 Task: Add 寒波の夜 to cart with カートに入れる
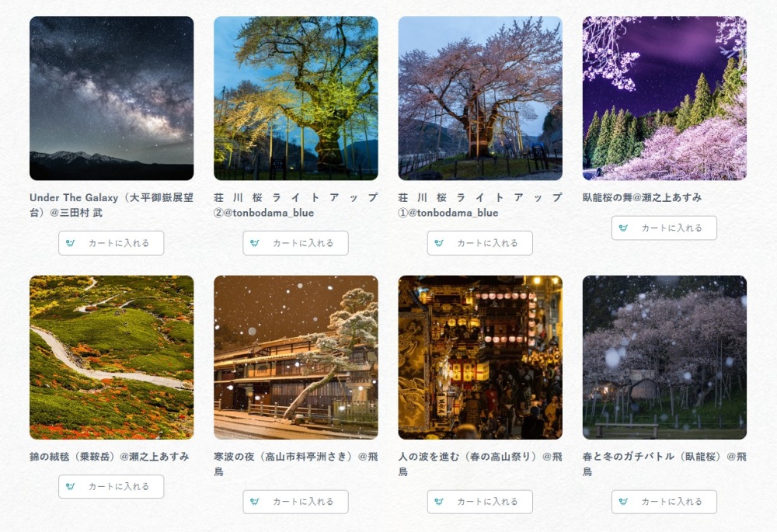296,502
